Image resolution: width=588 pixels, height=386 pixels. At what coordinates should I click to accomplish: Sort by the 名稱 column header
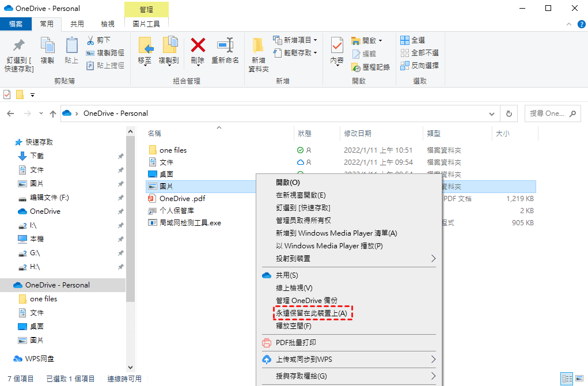click(x=154, y=134)
